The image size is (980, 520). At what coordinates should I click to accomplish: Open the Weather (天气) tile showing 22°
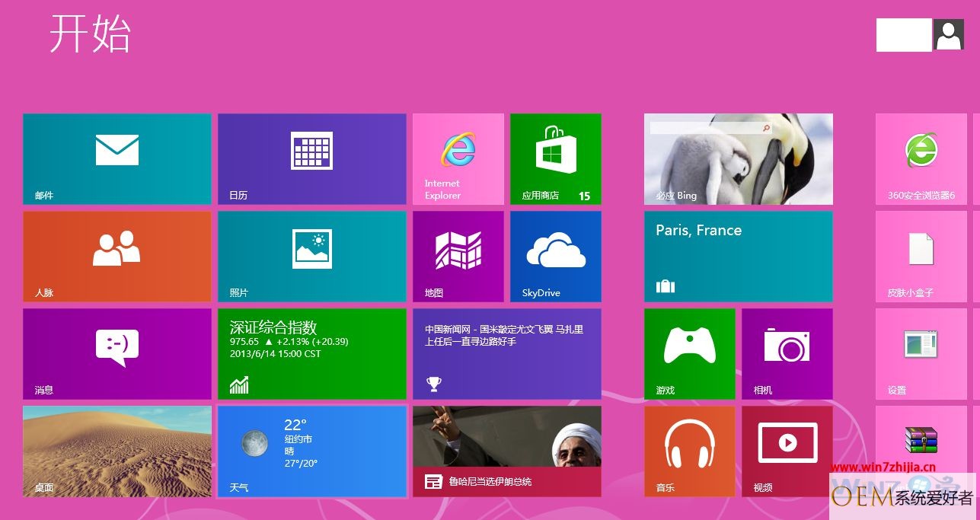point(312,451)
